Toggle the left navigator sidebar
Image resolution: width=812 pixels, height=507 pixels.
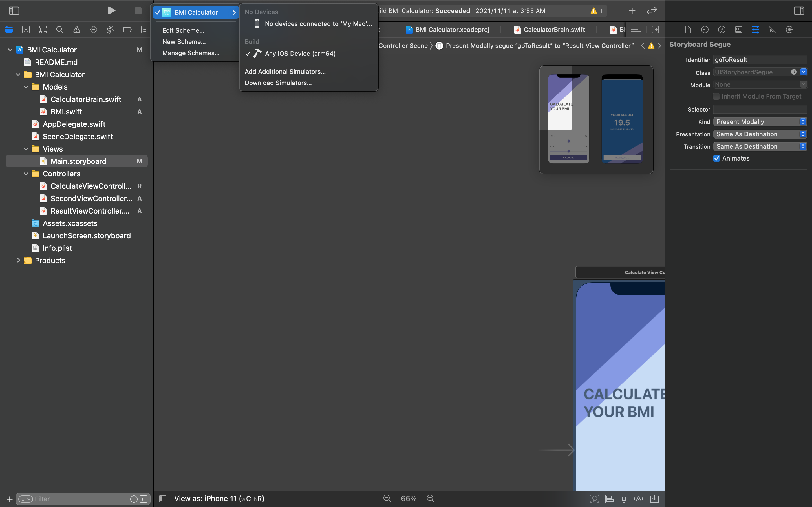pos(14,11)
